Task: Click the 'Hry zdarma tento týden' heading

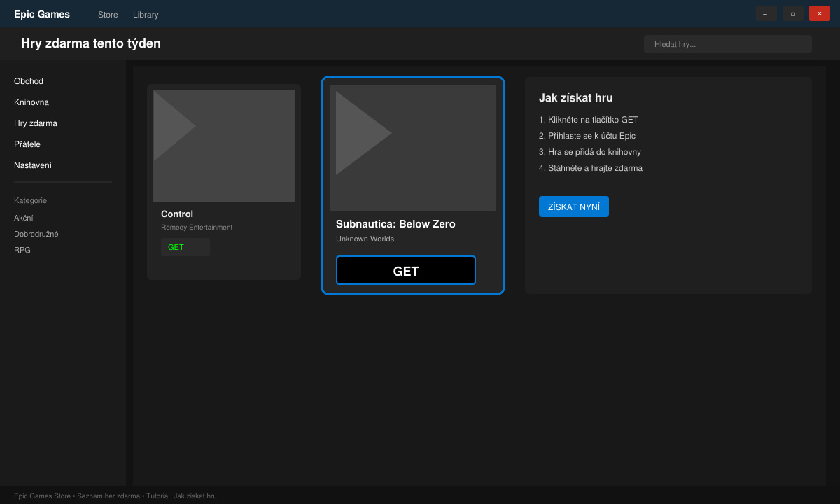Action: [91, 43]
